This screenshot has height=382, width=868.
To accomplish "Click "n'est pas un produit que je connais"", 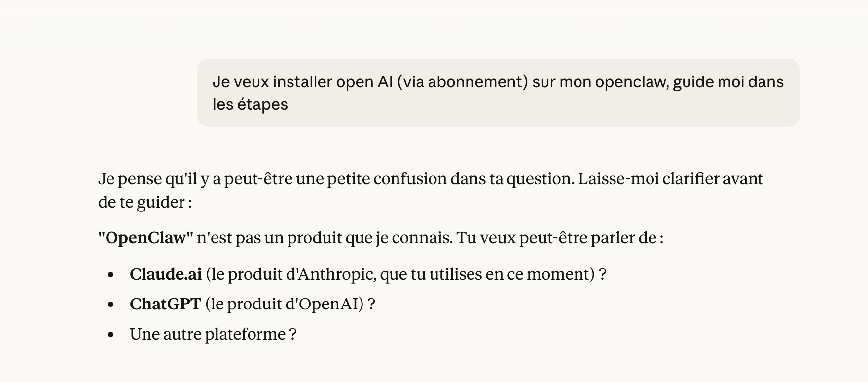I will pyautogui.click(x=325, y=238).
